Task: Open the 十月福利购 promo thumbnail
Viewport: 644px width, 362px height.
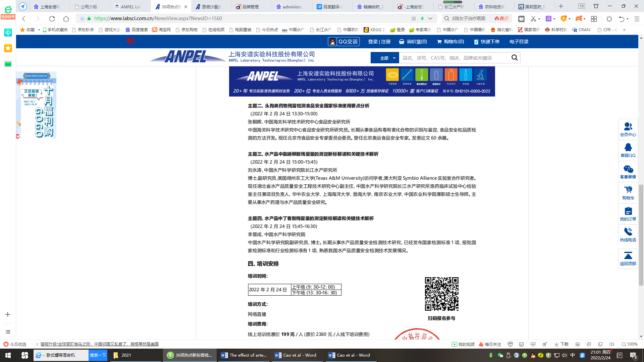Action: click(x=36, y=105)
